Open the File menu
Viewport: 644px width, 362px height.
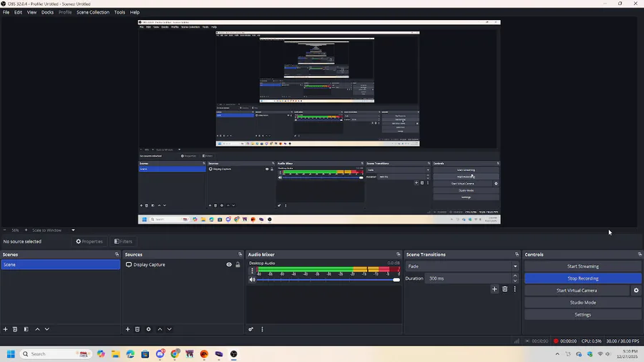pyautogui.click(x=6, y=12)
